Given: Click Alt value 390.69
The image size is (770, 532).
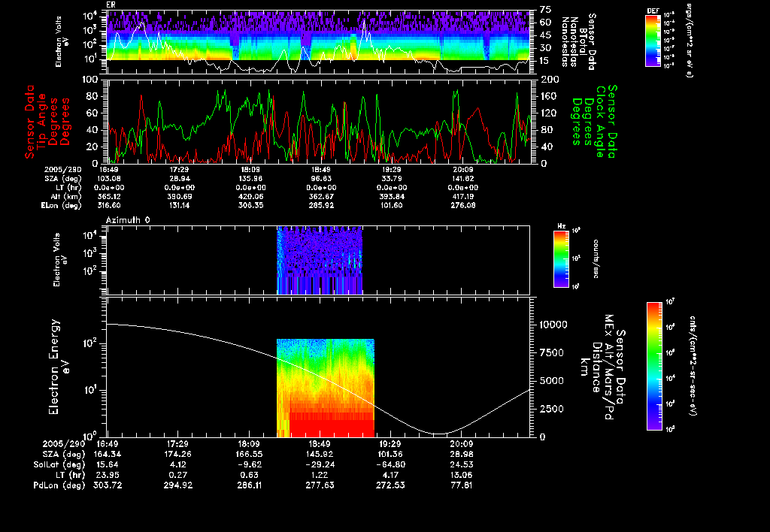Looking at the screenshot, I should (x=180, y=196).
